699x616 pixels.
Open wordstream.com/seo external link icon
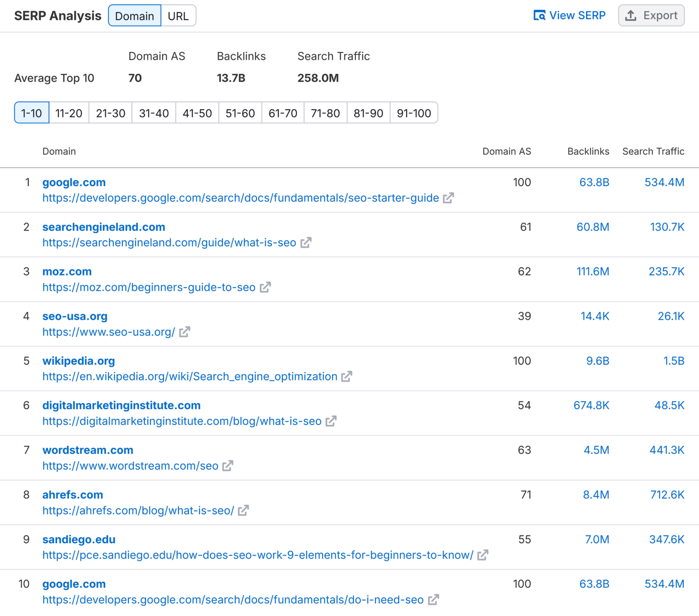228,465
